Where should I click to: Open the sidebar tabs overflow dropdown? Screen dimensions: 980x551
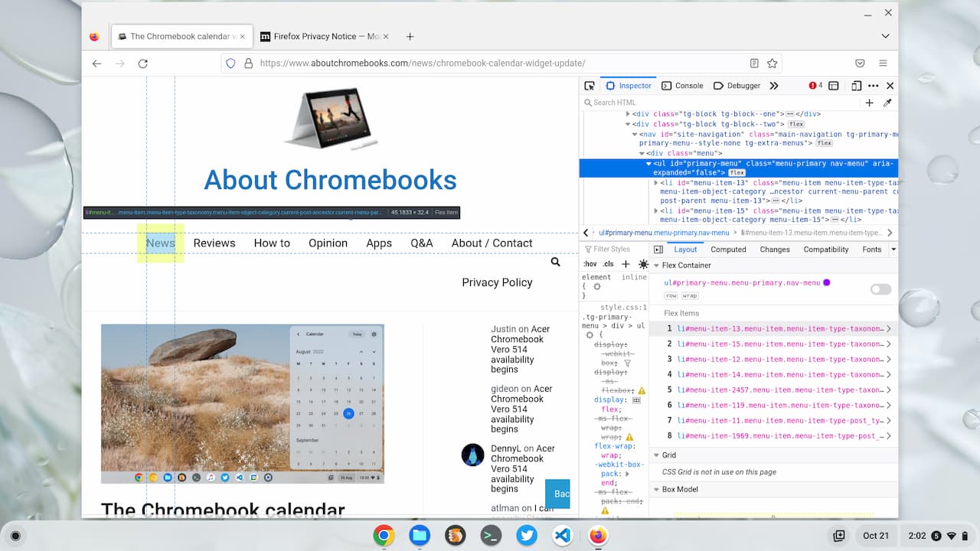pyautogui.click(x=893, y=249)
